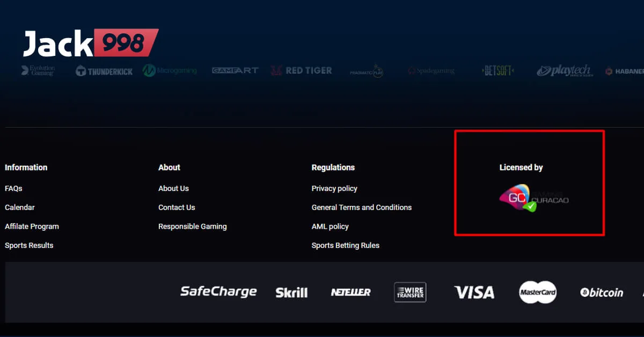Click the SafeCharge payment logo
Image resolution: width=644 pixels, height=337 pixels.
pyautogui.click(x=218, y=291)
